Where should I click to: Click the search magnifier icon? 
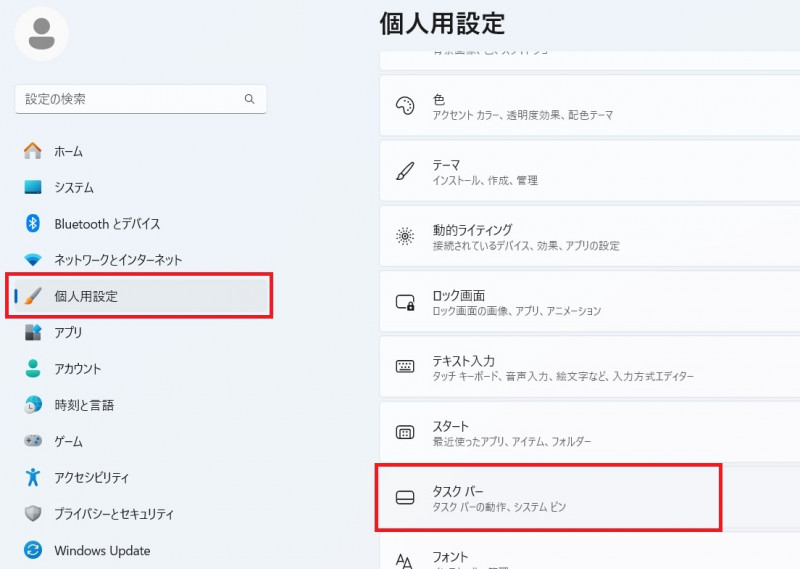click(x=249, y=99)
